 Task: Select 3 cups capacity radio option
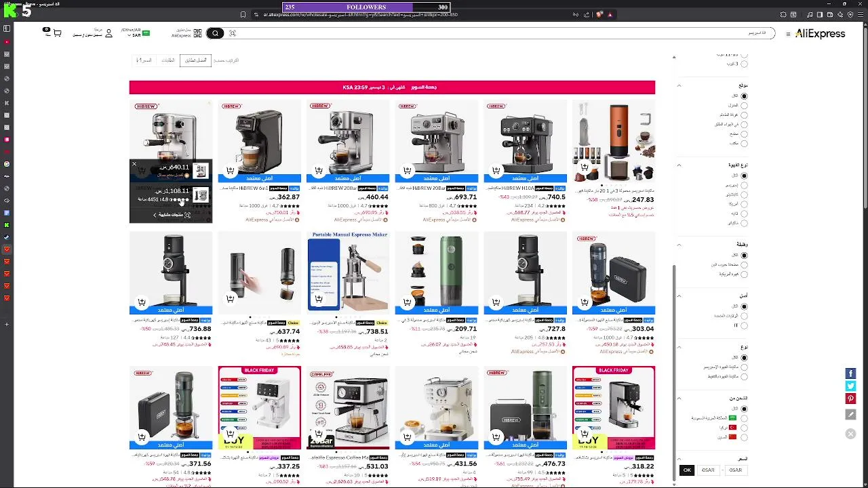tap(744, 64)
